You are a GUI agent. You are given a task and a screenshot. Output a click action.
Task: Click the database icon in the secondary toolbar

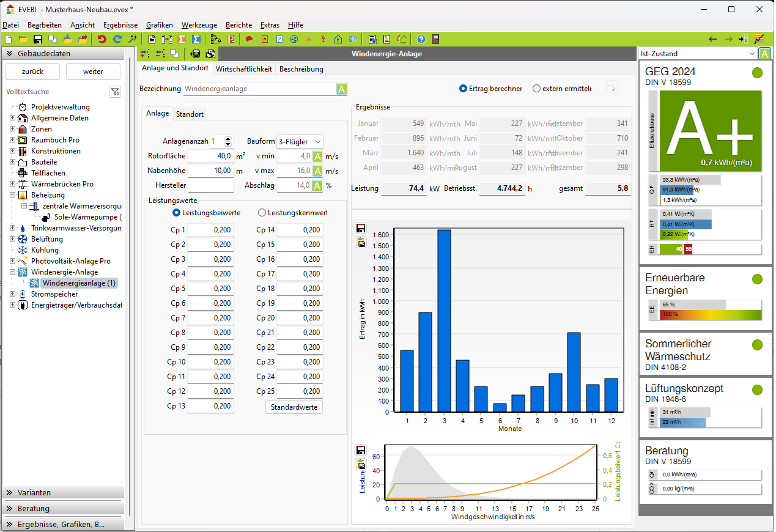coord(195,54)
